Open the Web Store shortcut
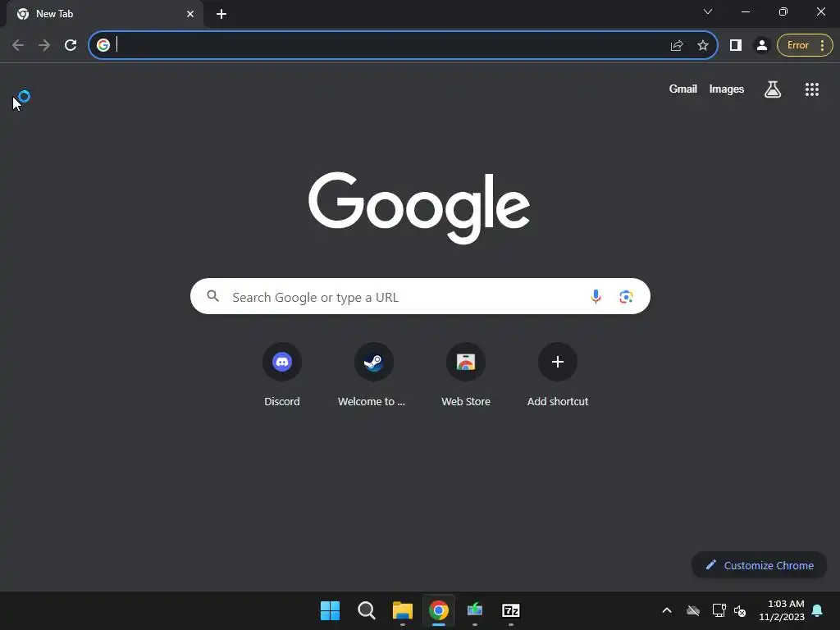The height and width of the screenshot is (630, 840). click(466, 374)
